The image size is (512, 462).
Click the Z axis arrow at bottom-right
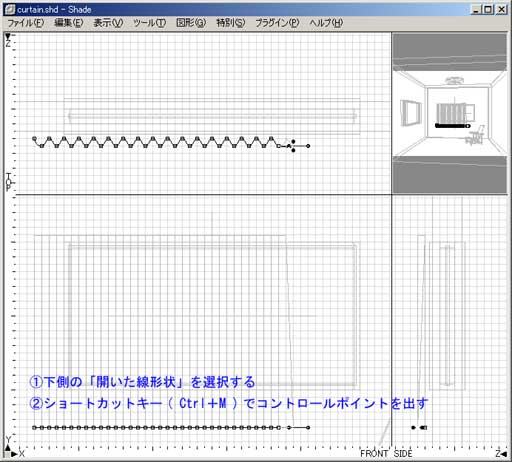point(504,454)
